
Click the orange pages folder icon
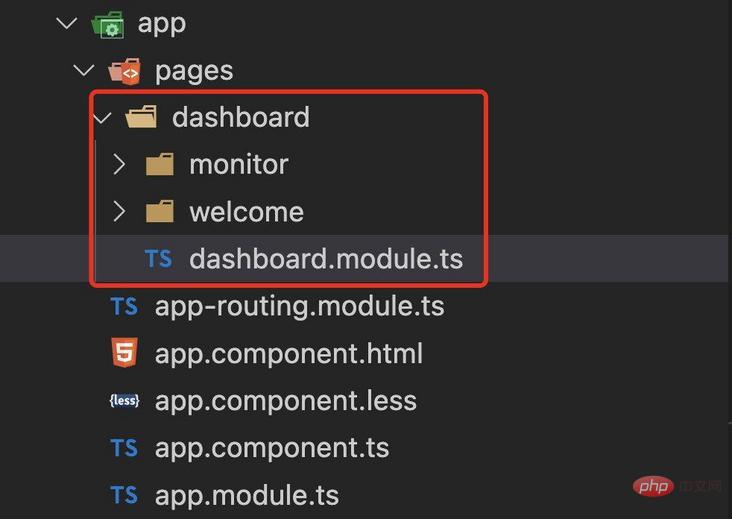click(124, 71)
